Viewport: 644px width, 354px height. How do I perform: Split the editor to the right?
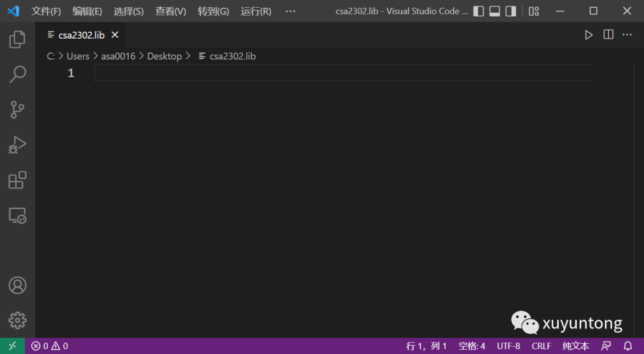point(608,35)
